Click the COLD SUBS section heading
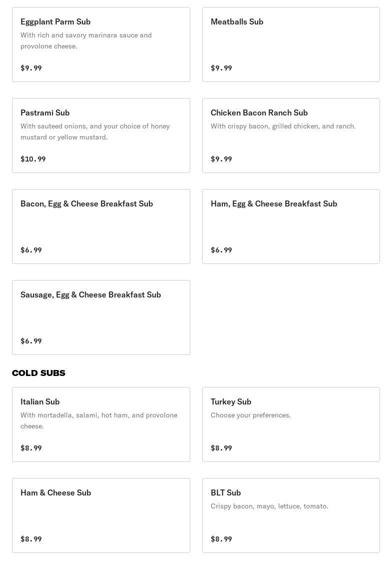Screen dimensions: 392x561 38,373
